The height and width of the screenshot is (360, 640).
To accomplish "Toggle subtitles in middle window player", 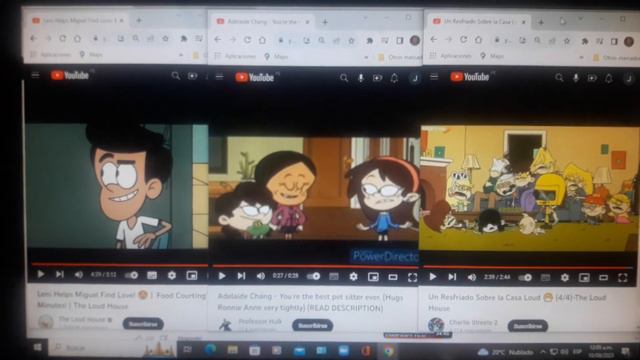I will click(334, 277).
